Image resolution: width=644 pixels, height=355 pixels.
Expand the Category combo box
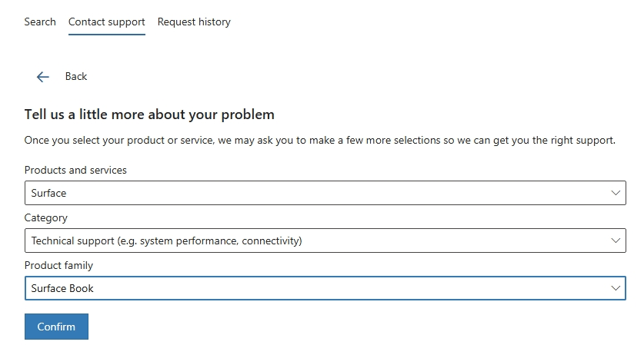tap(325, 241)
